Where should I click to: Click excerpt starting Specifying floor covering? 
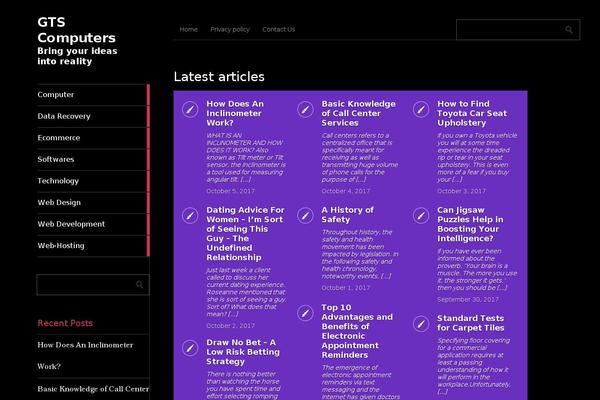click(474, 366)
